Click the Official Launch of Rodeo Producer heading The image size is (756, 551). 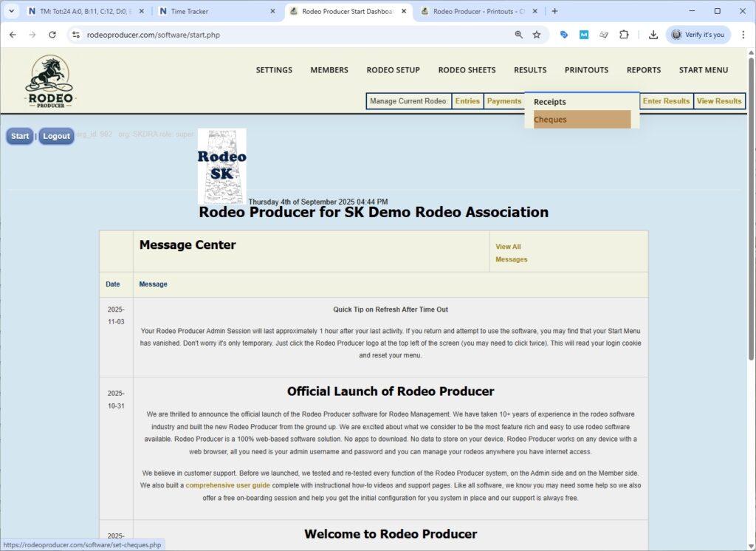pos(391,391)
